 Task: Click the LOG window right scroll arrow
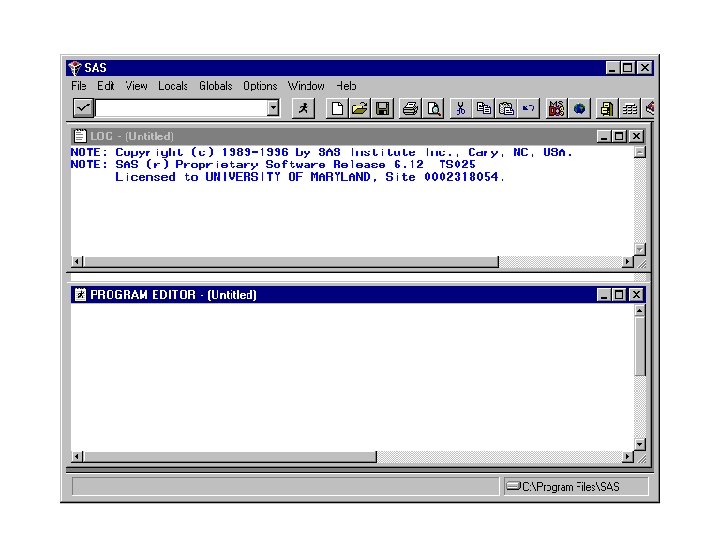point(627,262)
